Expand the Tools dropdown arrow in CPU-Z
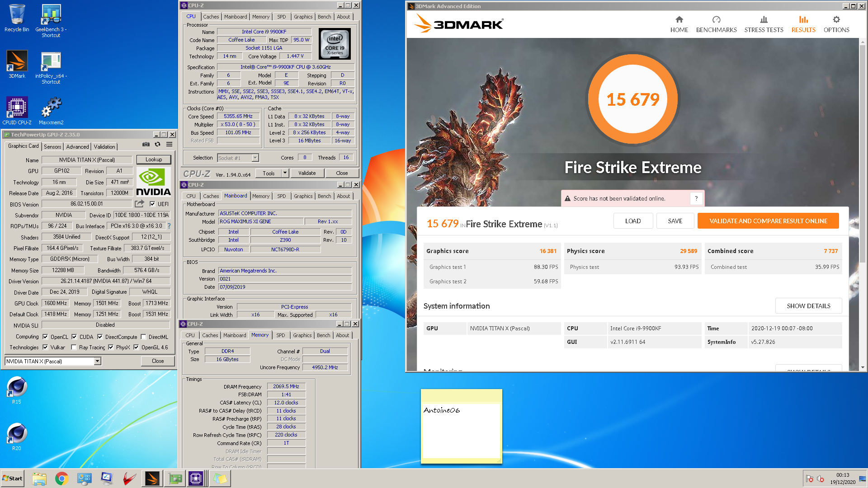 click(x=285, y=173)
